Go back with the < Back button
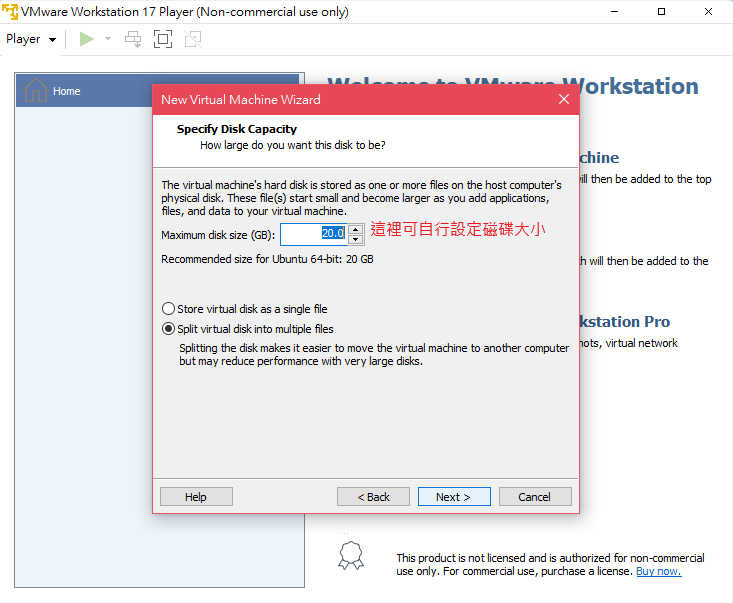Screen dimensions: 733x603 [x=373, y=496]
